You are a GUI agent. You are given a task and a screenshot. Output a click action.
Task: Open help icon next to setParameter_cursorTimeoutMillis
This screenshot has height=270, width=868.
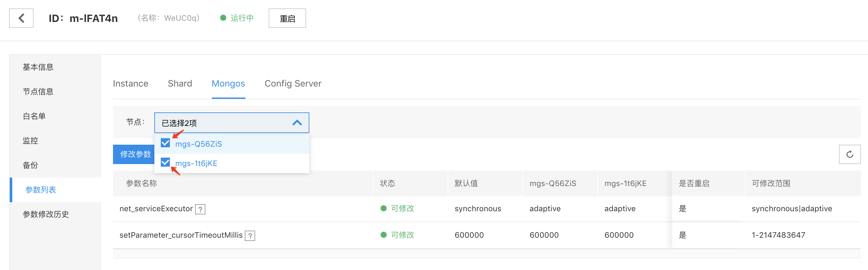[250, 236]
